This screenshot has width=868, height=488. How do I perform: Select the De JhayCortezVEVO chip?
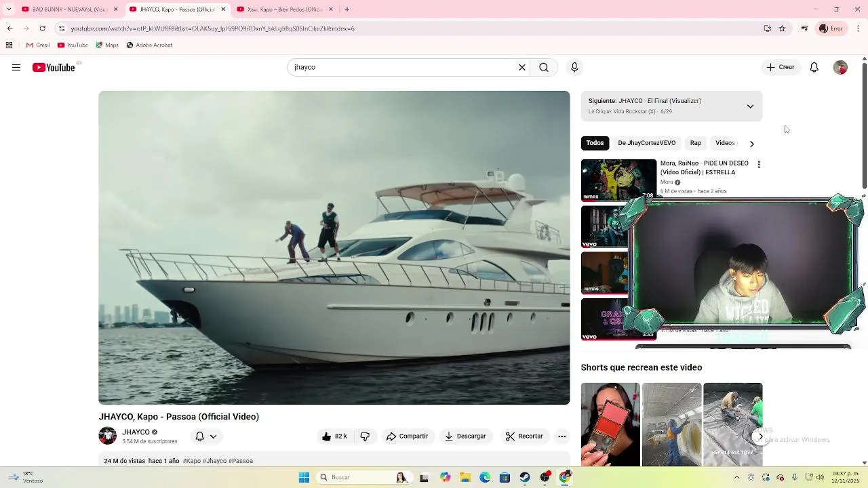[x=646, y=143]
